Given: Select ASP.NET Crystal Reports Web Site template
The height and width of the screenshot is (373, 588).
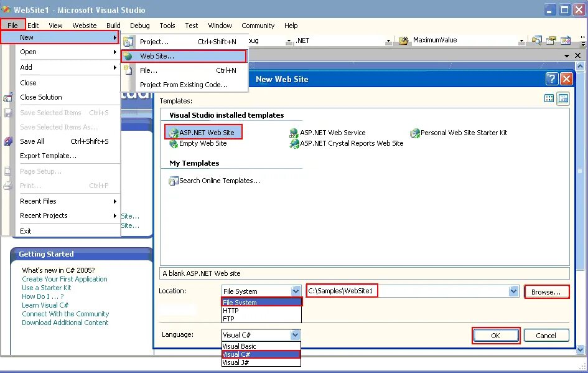Looking at the screenshot, I should click(346, 143).
